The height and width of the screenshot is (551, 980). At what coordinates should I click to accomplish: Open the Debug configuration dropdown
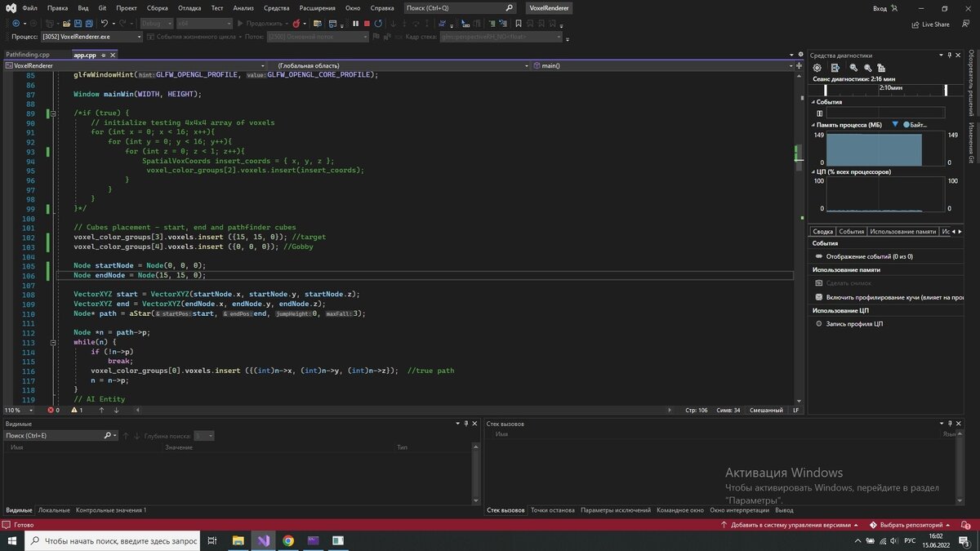[155, 24]
